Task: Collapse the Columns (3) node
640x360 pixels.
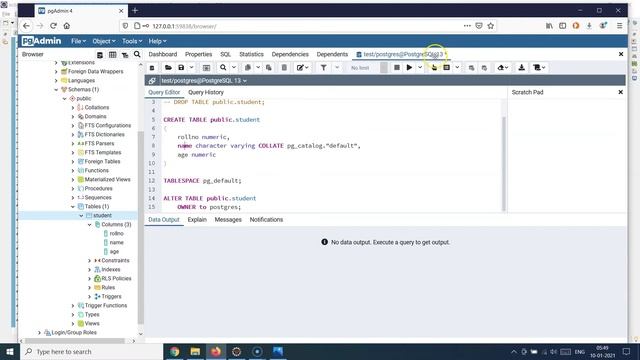Action: 89,224
